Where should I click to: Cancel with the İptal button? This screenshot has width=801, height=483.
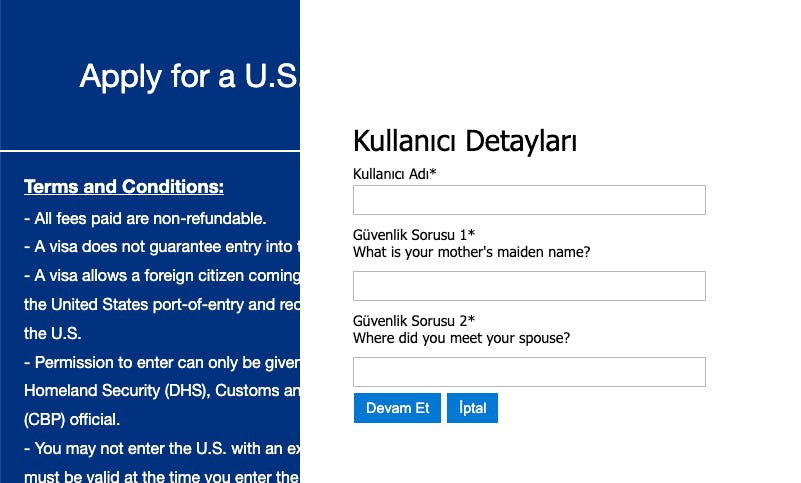click(472, 408)
